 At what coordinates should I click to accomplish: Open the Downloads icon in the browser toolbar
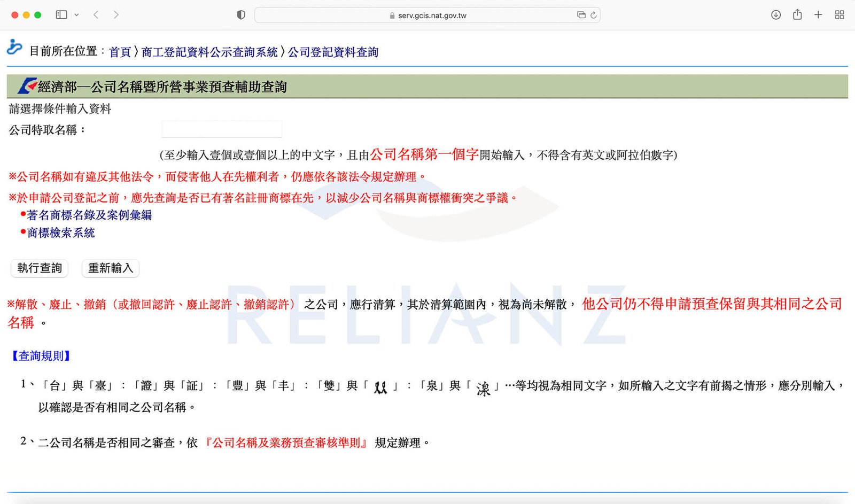pyautogui.click(x=775, y=14)
